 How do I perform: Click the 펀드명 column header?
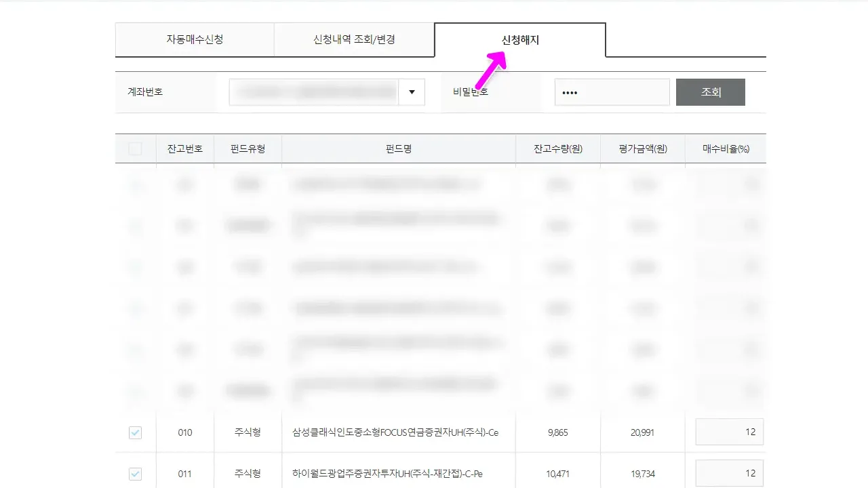399,148
